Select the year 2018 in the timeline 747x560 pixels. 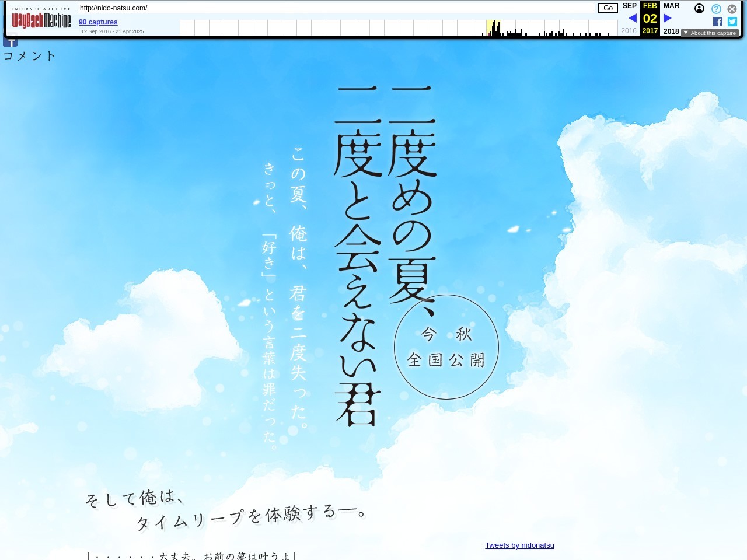point(671,32)
